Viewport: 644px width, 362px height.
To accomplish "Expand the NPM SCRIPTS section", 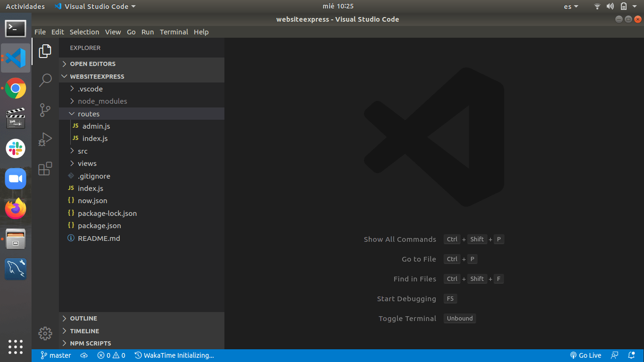I will tap(91, 344).
